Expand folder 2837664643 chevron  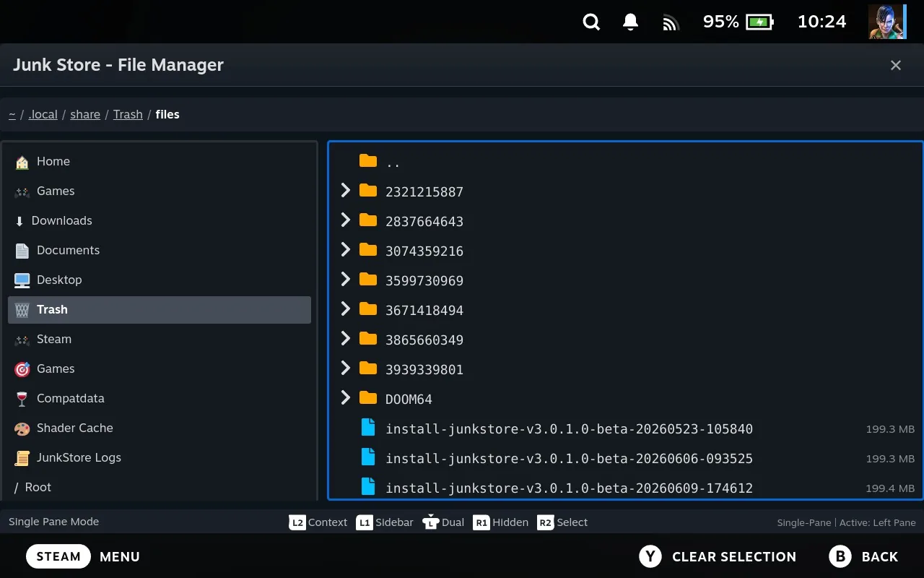coord(345,220)
